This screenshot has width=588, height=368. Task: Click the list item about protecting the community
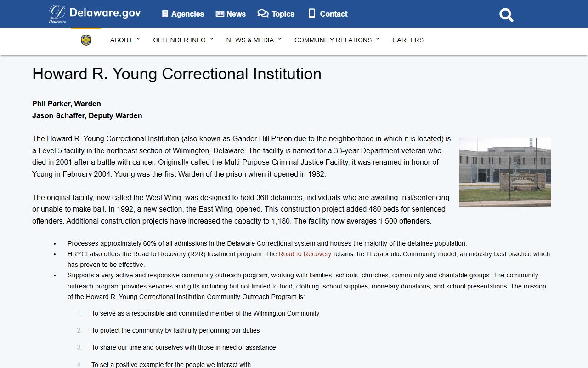click(175, 330)
